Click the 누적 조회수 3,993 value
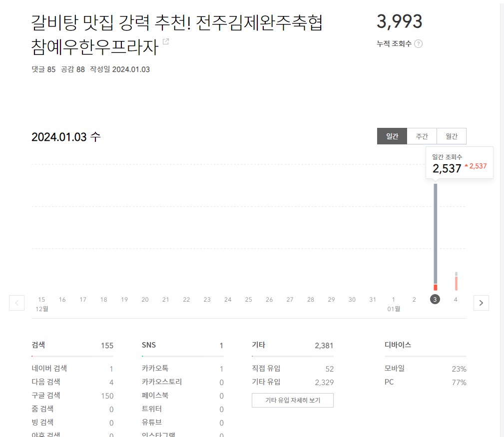The image size is (504, 437). coord(399,21)
